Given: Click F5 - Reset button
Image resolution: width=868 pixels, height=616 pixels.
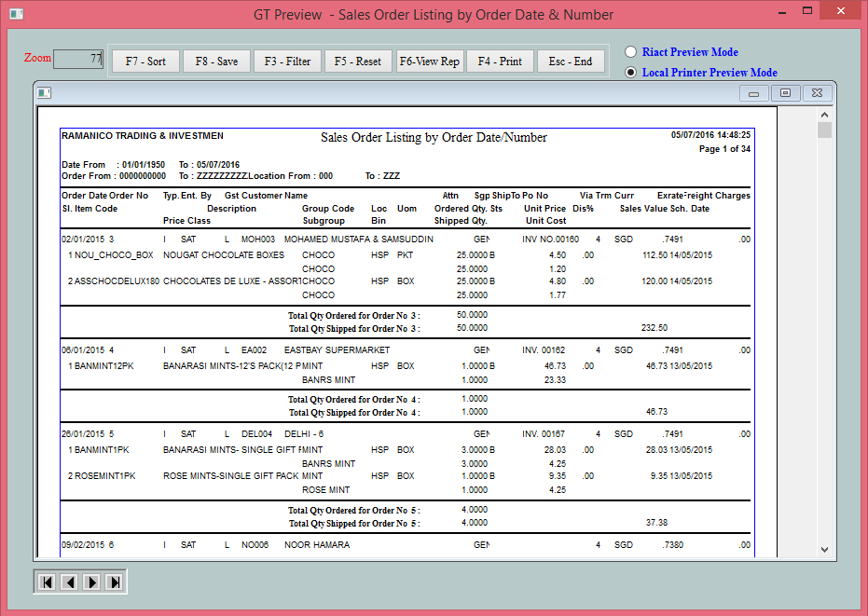Looking at the screenshot, I should tap(358, 62).
